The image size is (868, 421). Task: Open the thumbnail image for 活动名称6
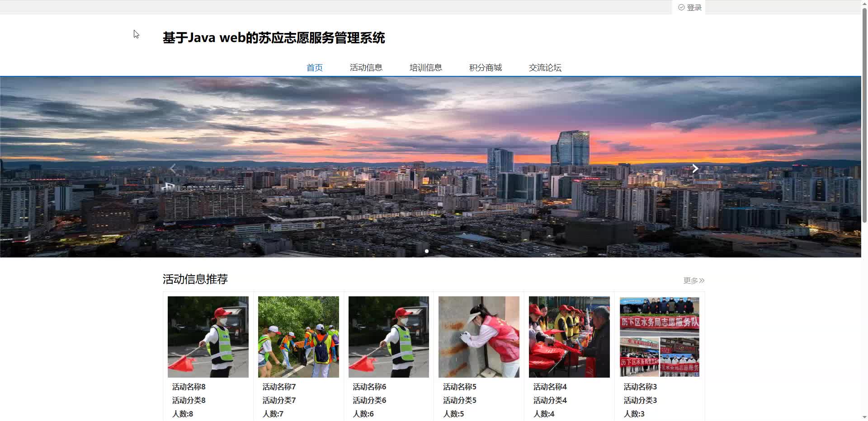[389, 337]
